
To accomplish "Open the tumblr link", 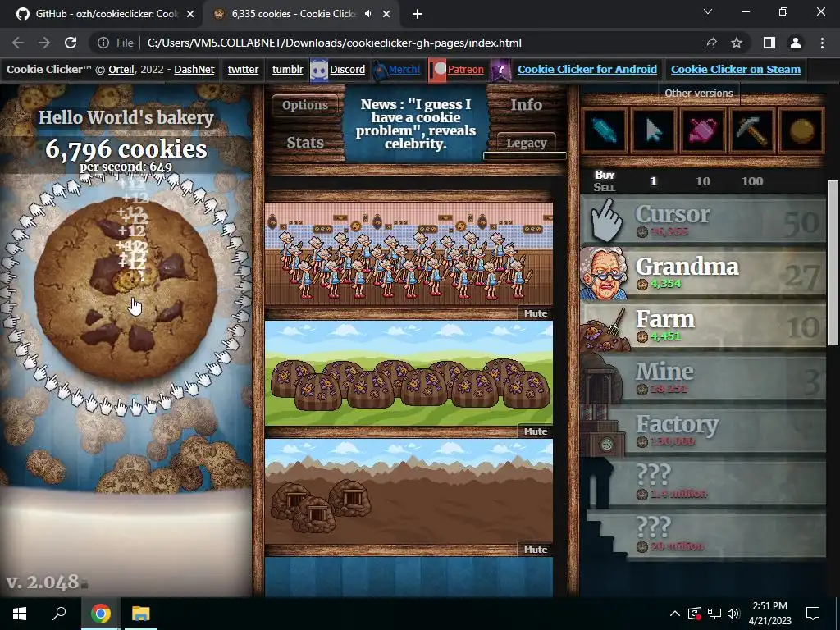I will click(288, 69).
